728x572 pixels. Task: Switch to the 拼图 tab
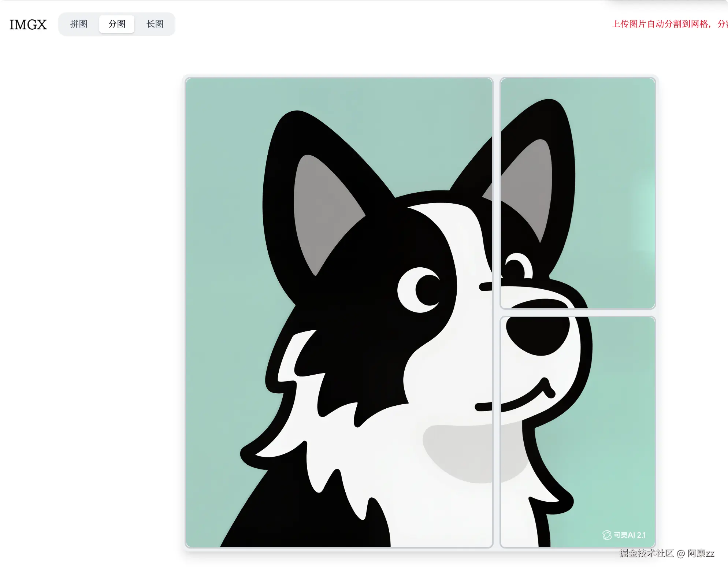coord(79,24)
